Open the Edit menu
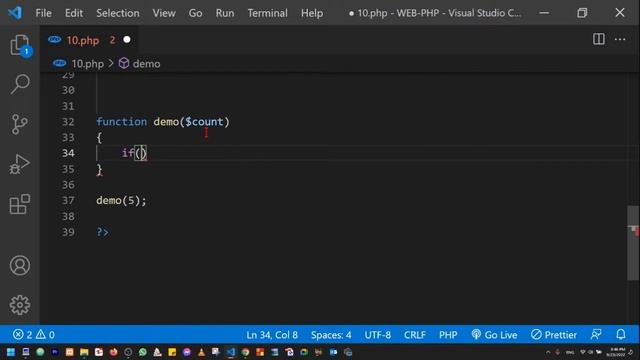The image size is (640, 360). click(74, 13)
